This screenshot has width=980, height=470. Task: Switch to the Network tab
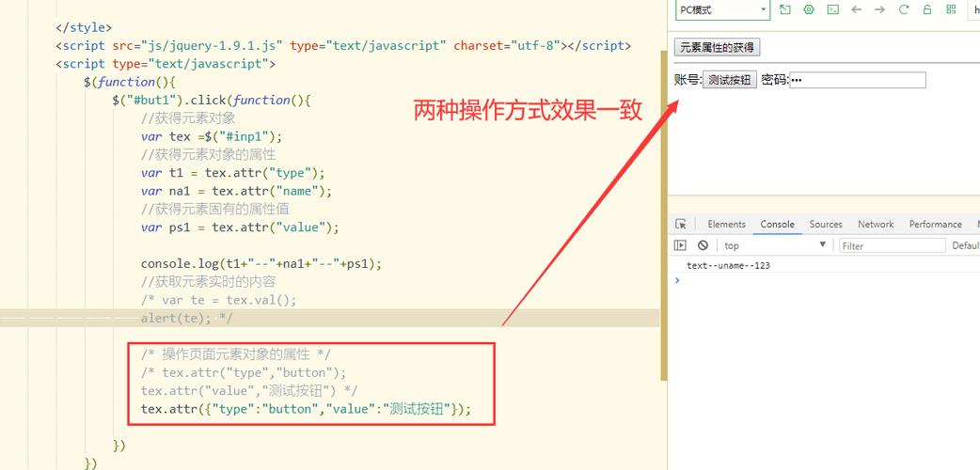coord(876,224)
